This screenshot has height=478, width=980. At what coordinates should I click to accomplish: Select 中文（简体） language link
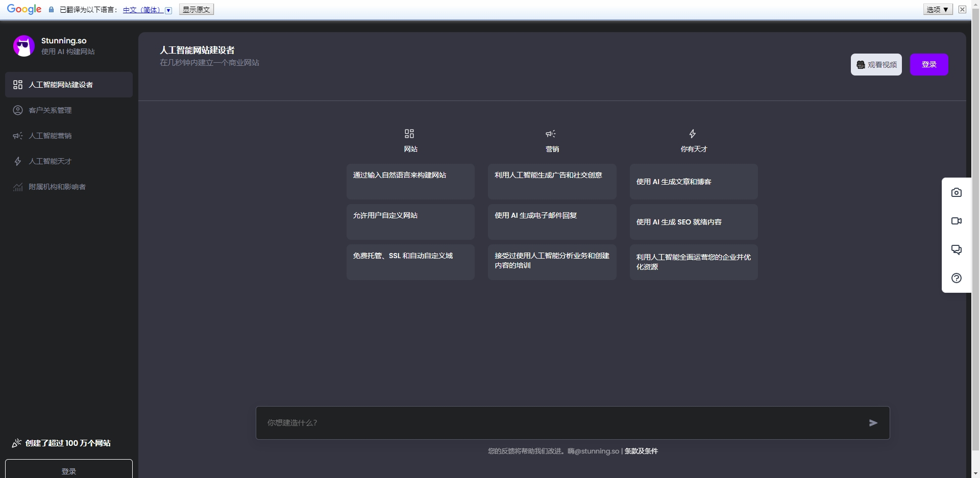[x=141, y=10]
